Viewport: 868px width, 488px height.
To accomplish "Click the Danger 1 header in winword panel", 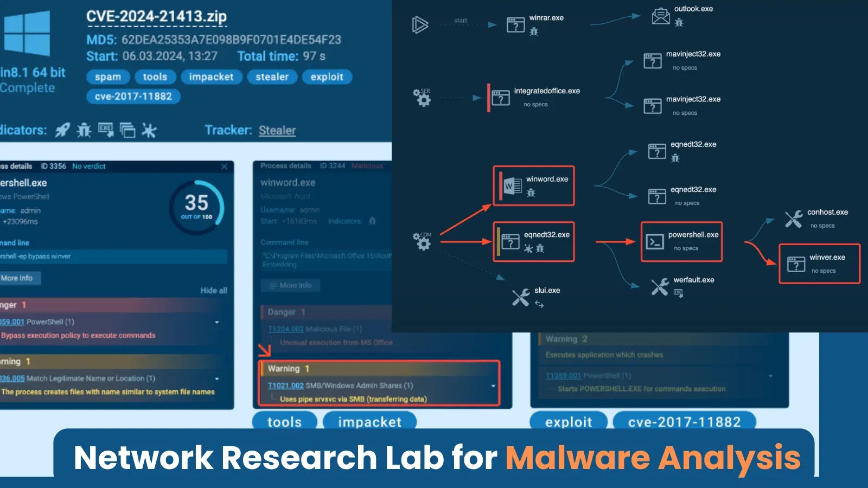I will [x=326, y=312].
